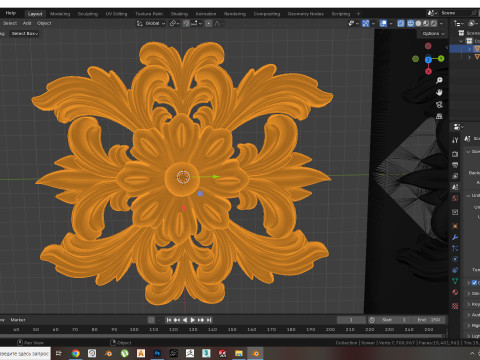Open Windows Task View from taskbar
The height and width of the screenshot is (360, 480).
(59, 353)
